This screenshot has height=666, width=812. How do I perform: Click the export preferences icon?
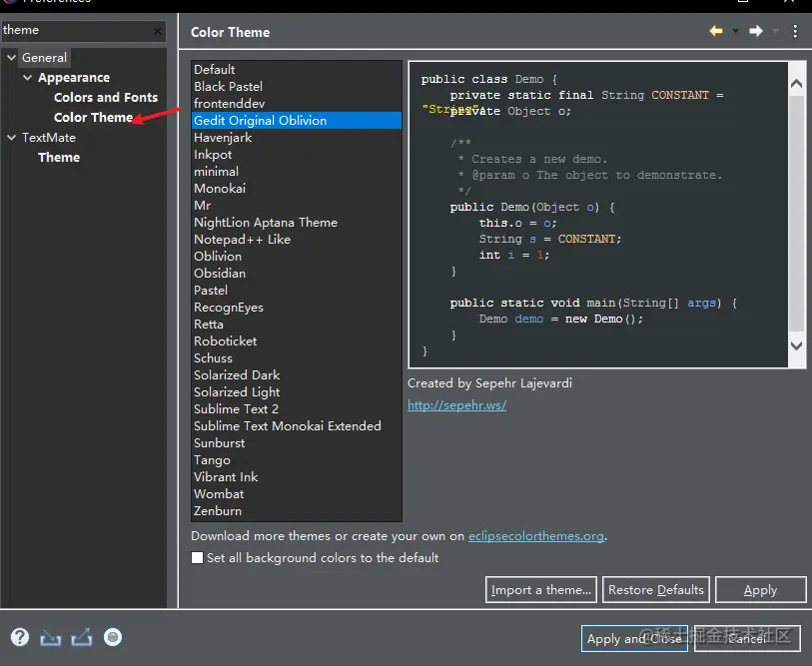(x=82, y=637)
